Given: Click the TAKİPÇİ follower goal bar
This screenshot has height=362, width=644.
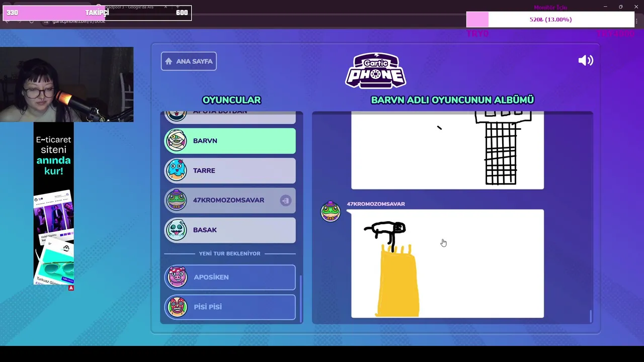Looking at the screenshot, I should tap(97, 13).
